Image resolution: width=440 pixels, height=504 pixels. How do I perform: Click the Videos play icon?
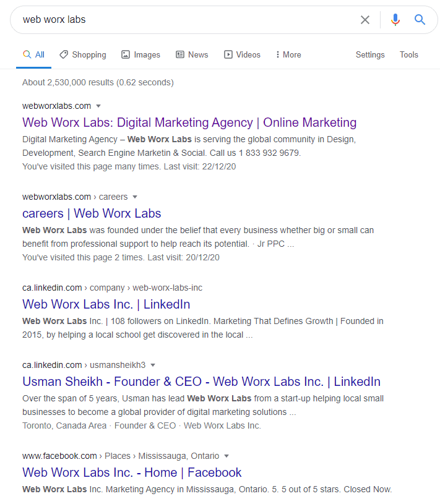click(x=228, y=54)
